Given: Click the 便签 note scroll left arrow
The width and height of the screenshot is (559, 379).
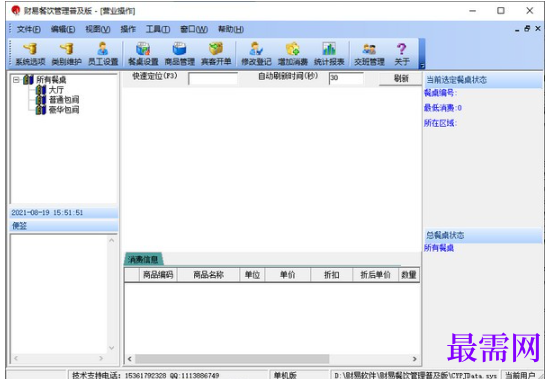Looking at the screenshot, I should tap(16, 358).
